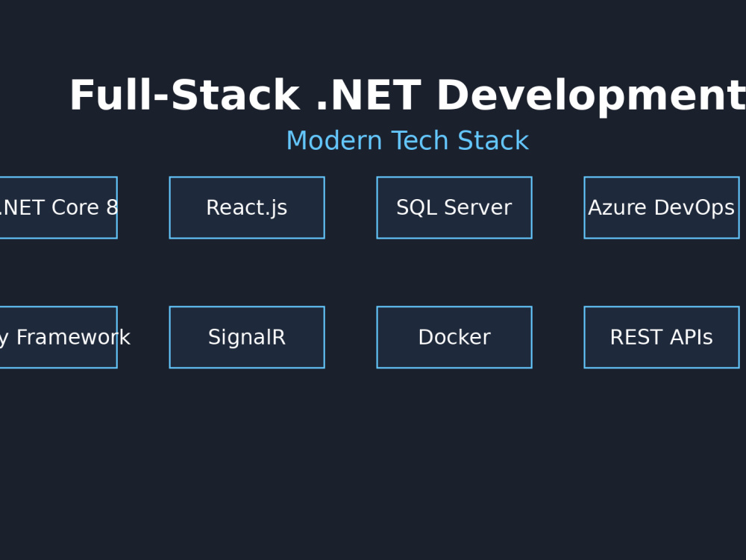The image size is (746, 560).
Task: Select the React.js box
Action: [x=247, y=208]
